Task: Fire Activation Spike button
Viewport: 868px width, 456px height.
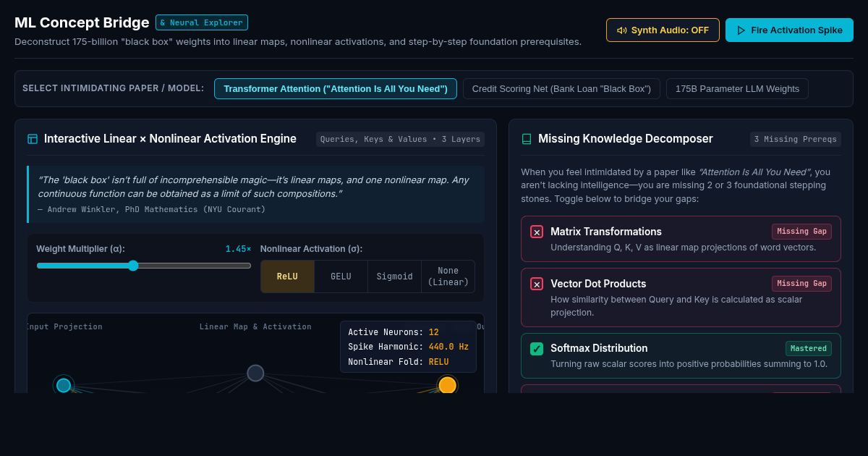Action: (789, 30)
